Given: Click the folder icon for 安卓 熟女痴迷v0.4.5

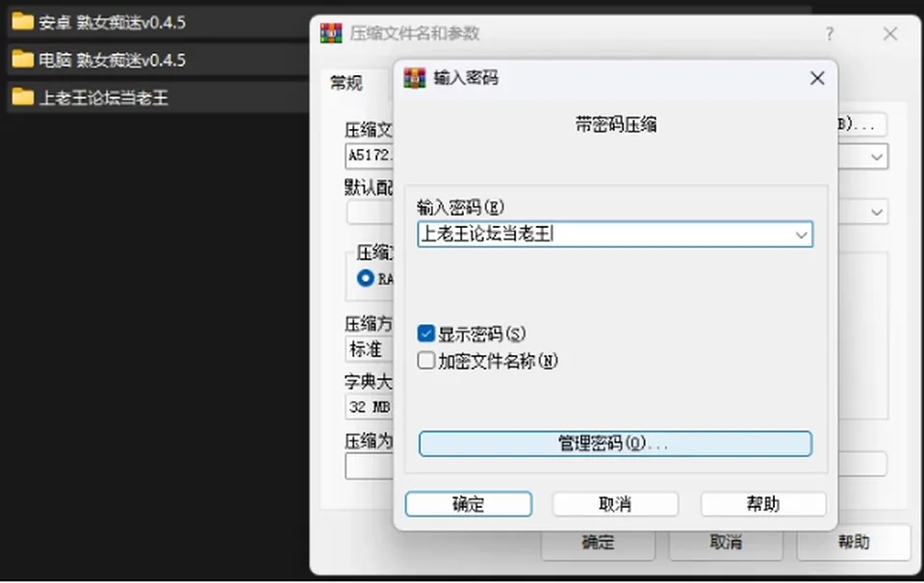Looking at the screenshot, I should [x=22, y=22].
